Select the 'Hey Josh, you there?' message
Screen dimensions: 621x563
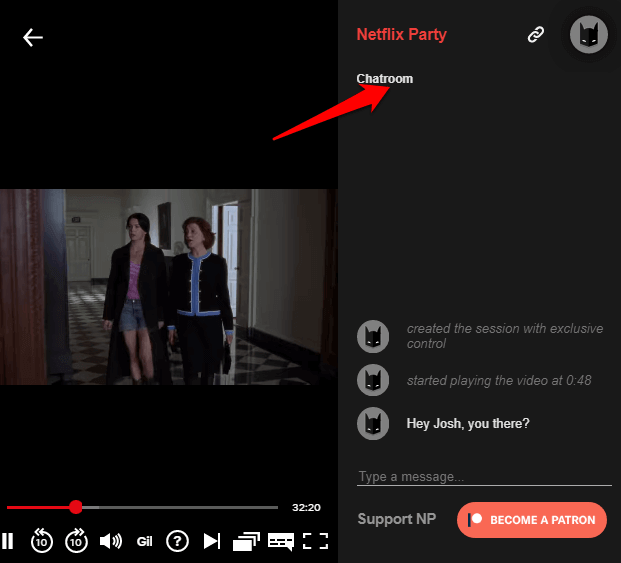click(468, 424)
